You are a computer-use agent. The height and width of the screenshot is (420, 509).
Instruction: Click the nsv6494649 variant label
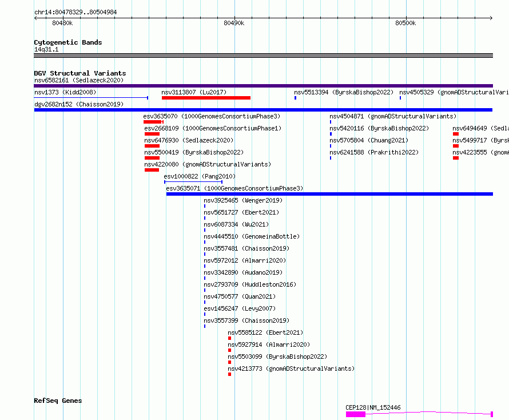pos(480,128)
